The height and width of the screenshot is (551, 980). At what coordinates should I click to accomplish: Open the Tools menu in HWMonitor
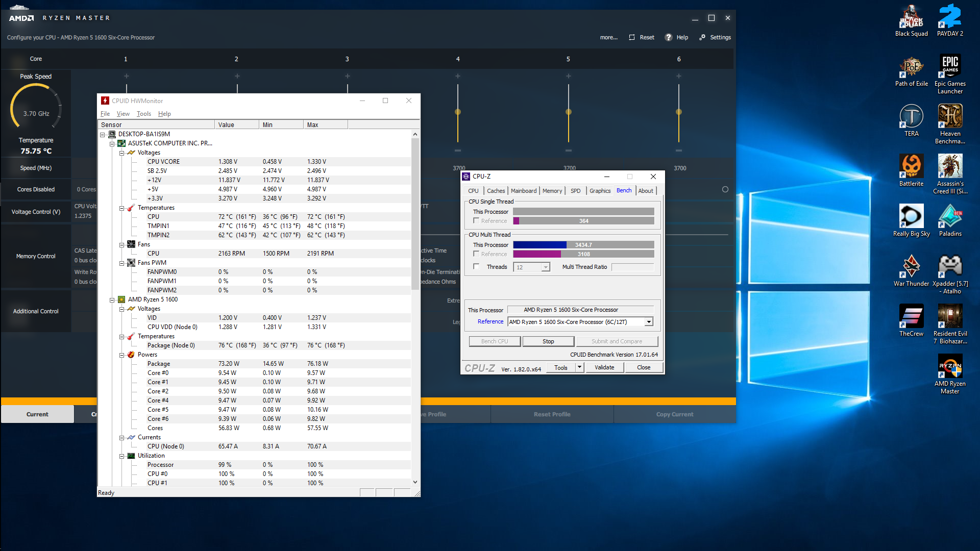point(144,114)
